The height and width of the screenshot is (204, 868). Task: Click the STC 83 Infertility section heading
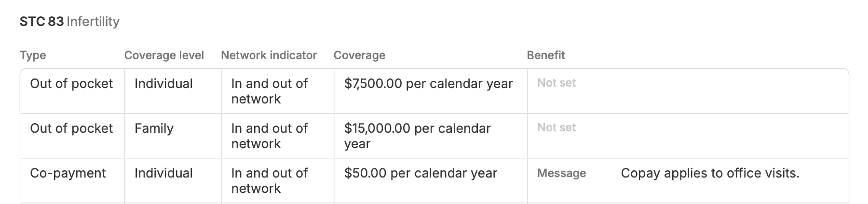point(69,22)
